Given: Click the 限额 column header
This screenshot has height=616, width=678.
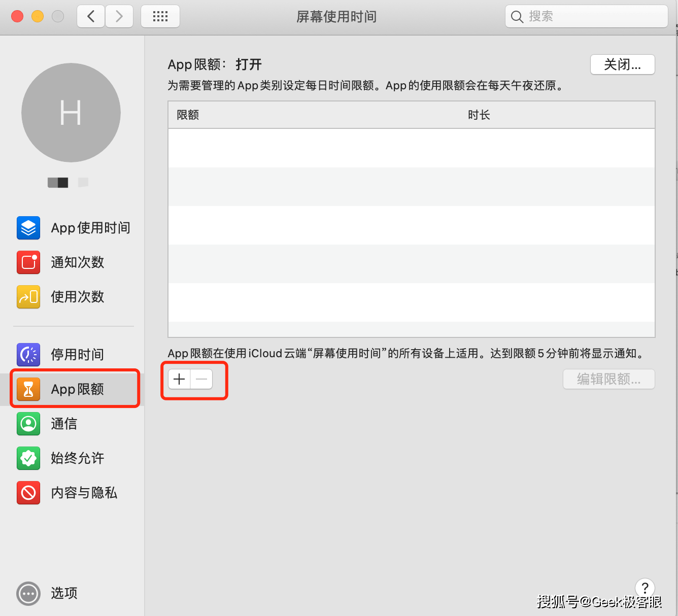Looking at the screenshot, I should [188, 115].
